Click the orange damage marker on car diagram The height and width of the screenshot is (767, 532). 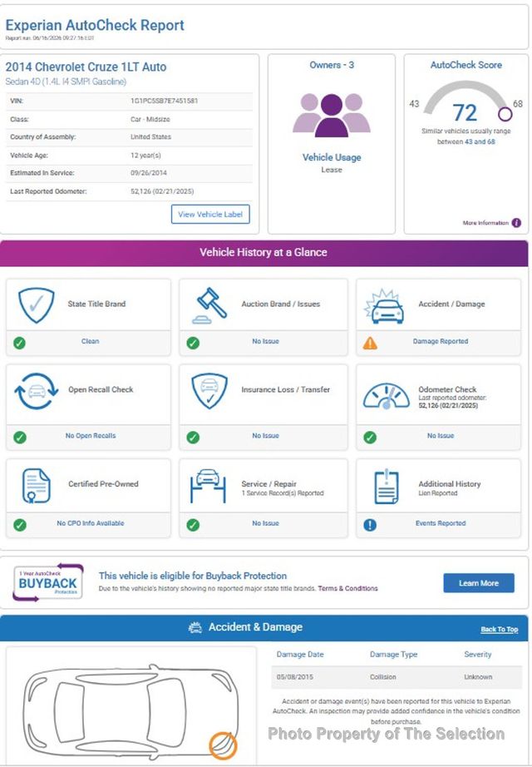tap(223, 746)
